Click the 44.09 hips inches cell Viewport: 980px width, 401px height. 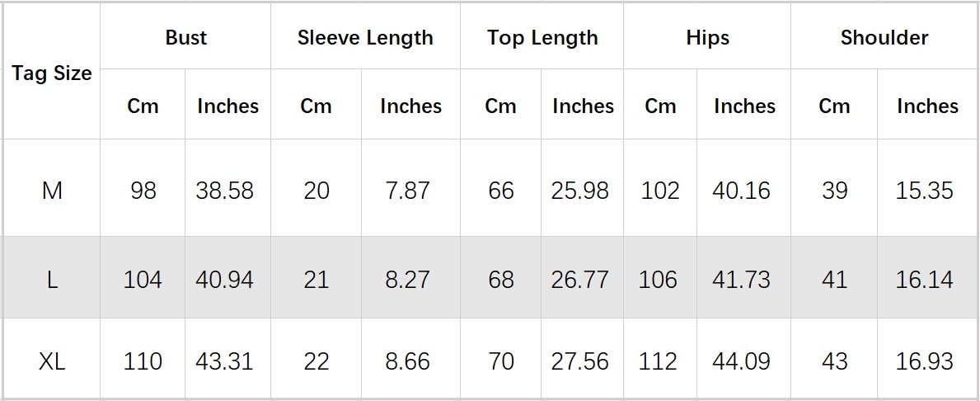[x=742, y=361]
